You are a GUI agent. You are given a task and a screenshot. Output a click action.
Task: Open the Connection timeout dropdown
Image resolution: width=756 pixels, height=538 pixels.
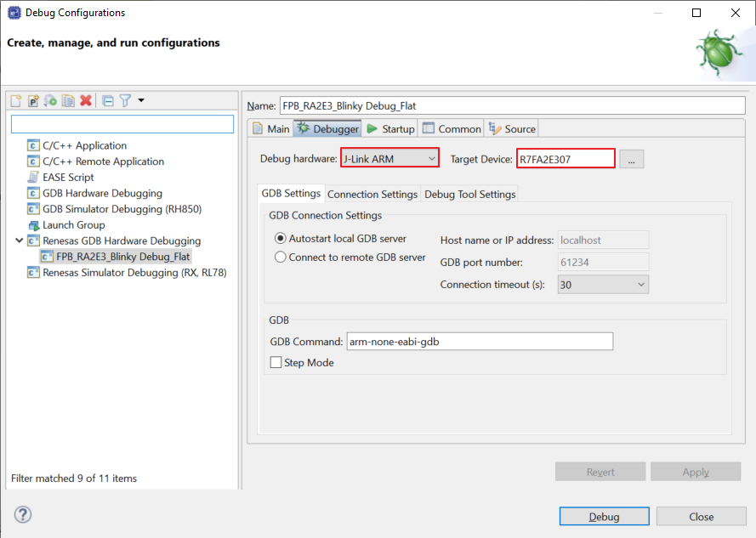(x=603, y=285)
